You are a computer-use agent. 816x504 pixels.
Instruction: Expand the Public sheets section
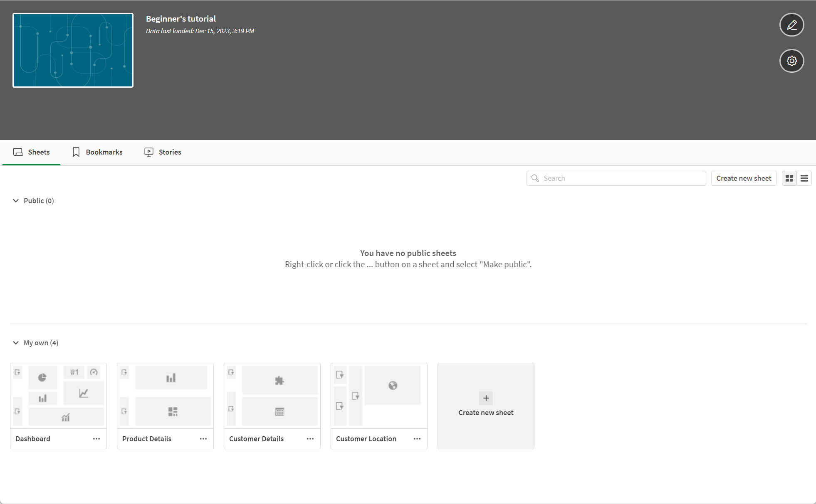pos(15,201)
